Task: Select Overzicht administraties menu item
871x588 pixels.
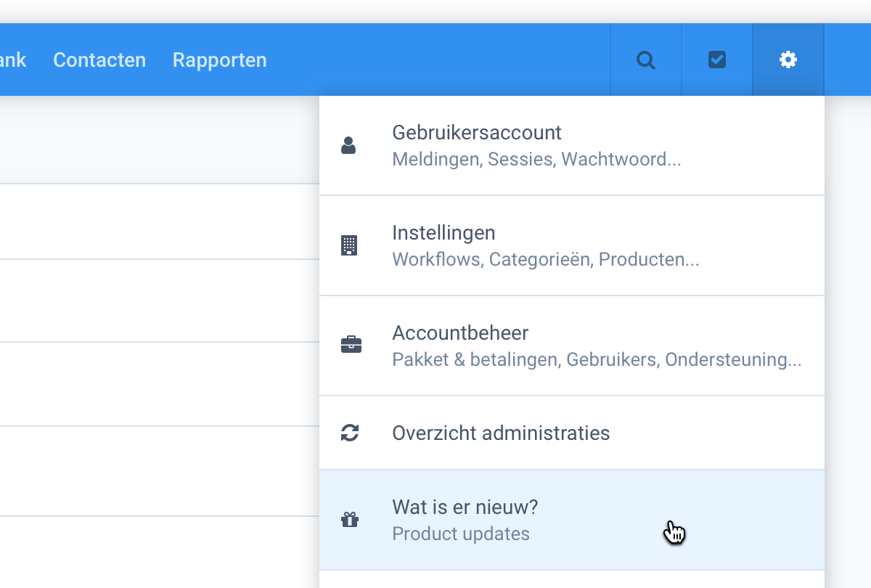Action: [x=501, y=433]
